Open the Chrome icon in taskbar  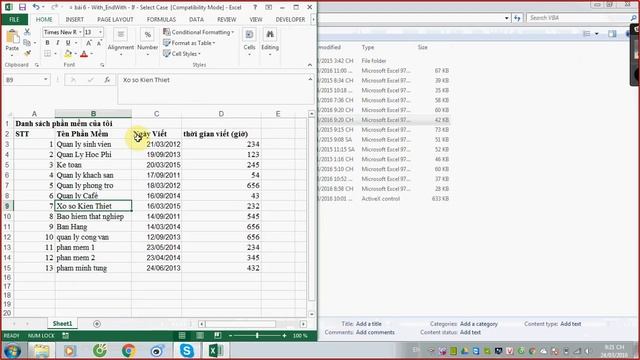point(129,351)
